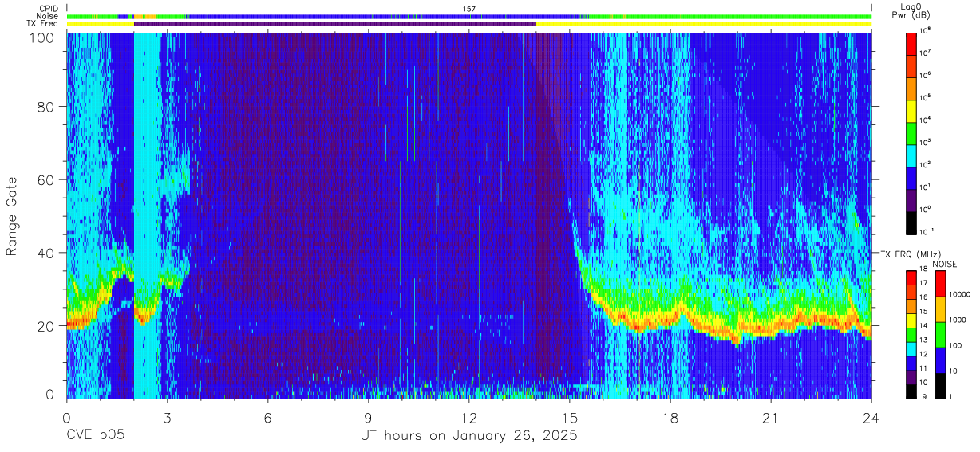The height and width of the screenshot is (452, 980).
Task: Pick the green segment of the NOISE bar
Action: coord(939,334)
